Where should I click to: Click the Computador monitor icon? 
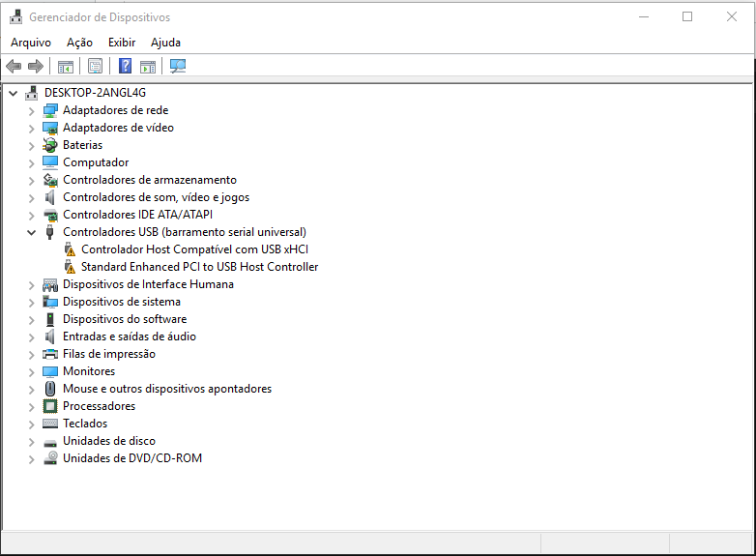[50, 162]
